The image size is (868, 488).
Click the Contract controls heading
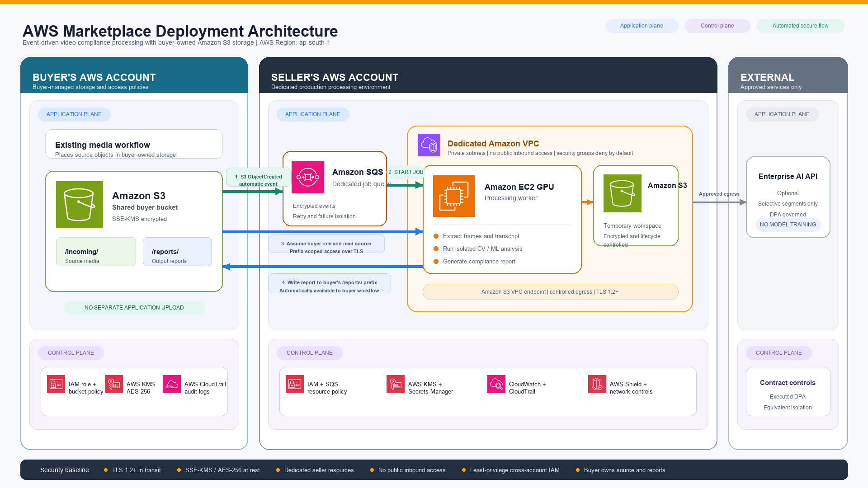(788, 383)
